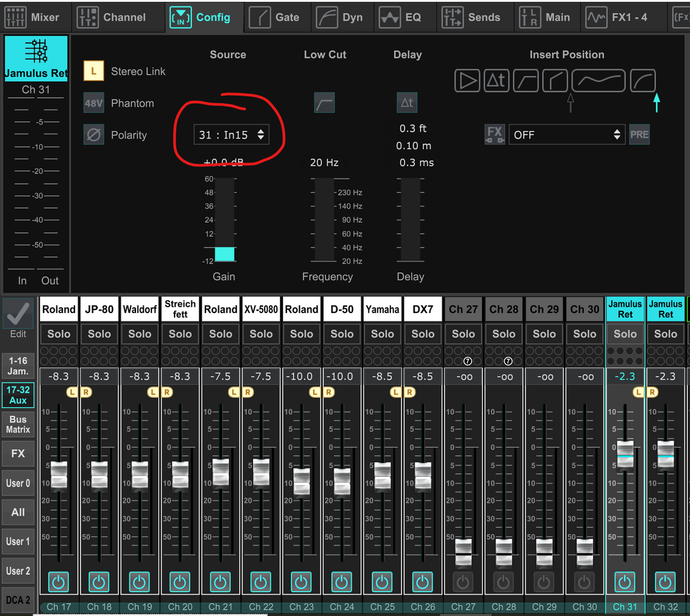Select the Yamaha channel name
Viewport: 690px width, 616px height.
click(x=383, y=309)
